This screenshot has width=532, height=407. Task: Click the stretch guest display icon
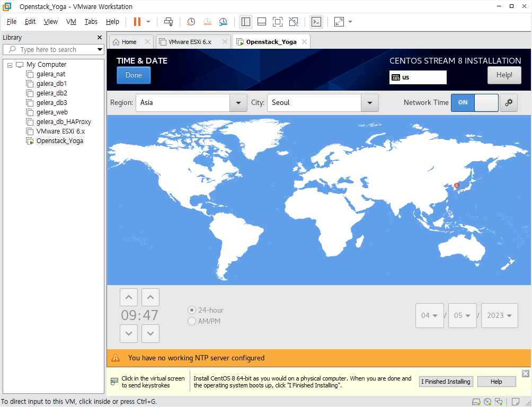coord(339,22)
